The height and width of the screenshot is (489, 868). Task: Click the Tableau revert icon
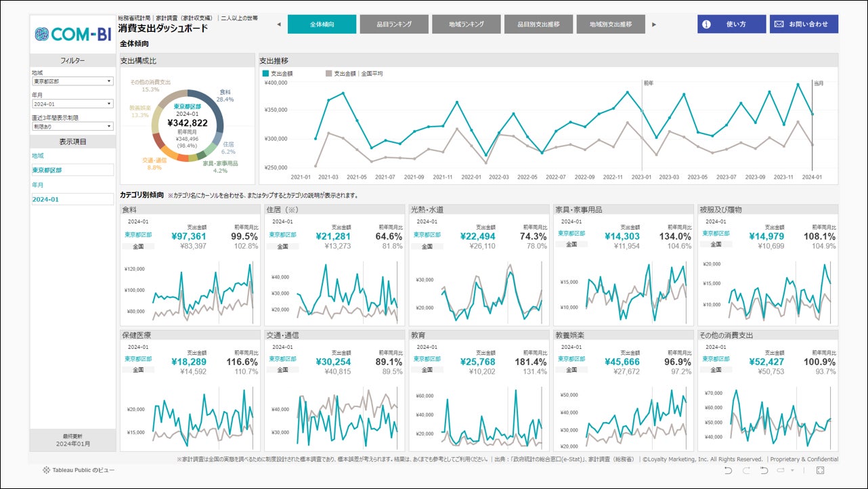pyautogui.click(x=764, y=470)
